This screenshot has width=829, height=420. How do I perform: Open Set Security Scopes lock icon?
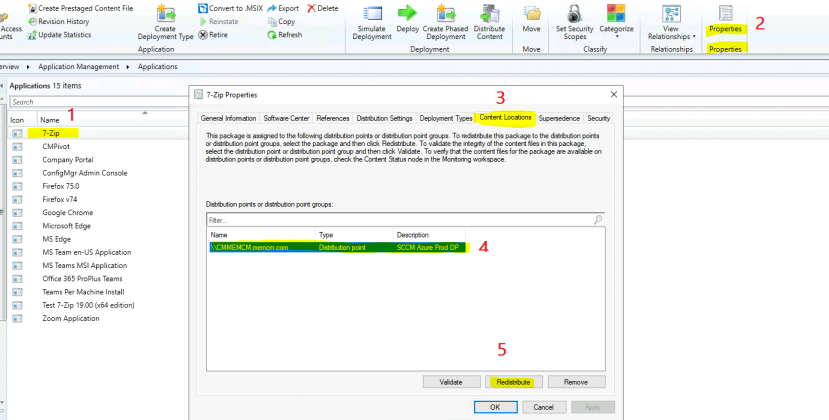click(574, 14)
